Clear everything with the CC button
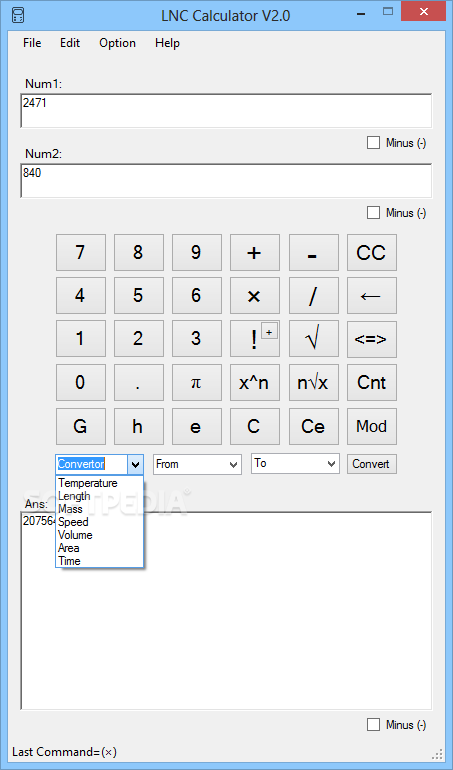This screenshot has height=770, width=453. click(371, 252)
